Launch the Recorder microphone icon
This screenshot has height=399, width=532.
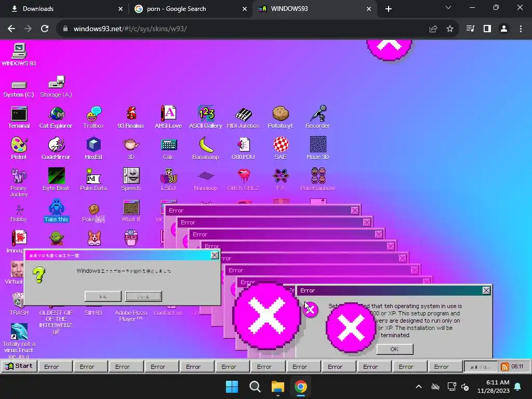pyautogui.click(x=317, y=117)
